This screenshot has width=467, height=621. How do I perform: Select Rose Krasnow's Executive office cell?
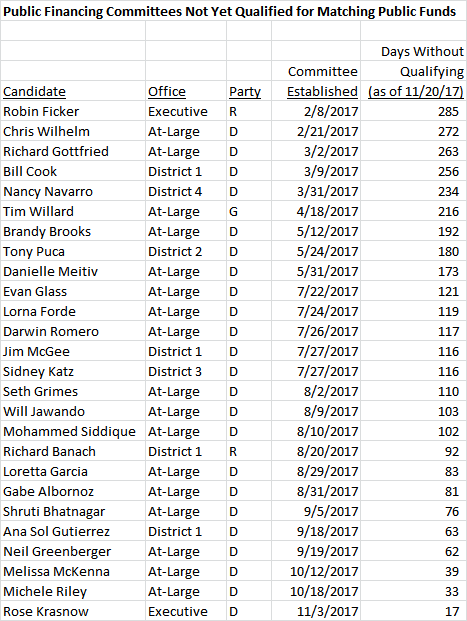pos(186,611)
